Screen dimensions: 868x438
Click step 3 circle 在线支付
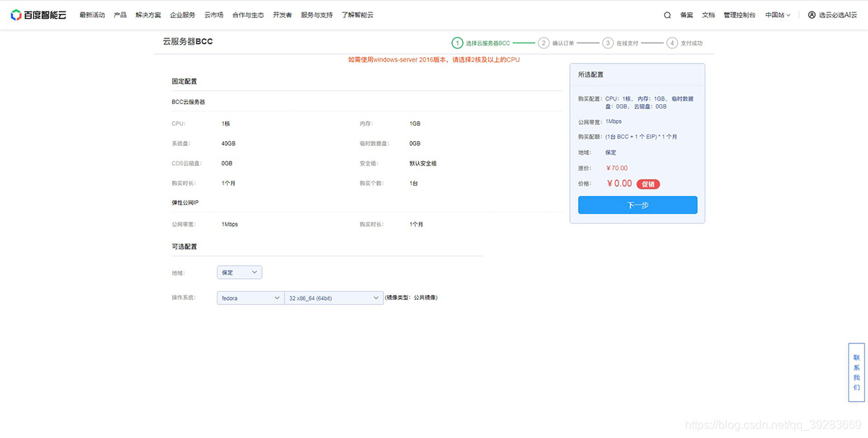608,43
